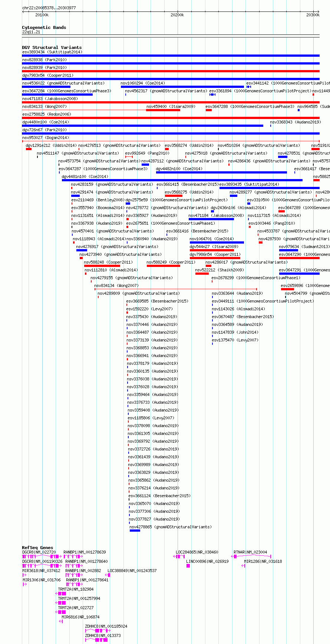Open esv2758825 (Redon2006) variant label
Image resolution: width=330 pixels, height=644 pixels.
click(47, 114)
